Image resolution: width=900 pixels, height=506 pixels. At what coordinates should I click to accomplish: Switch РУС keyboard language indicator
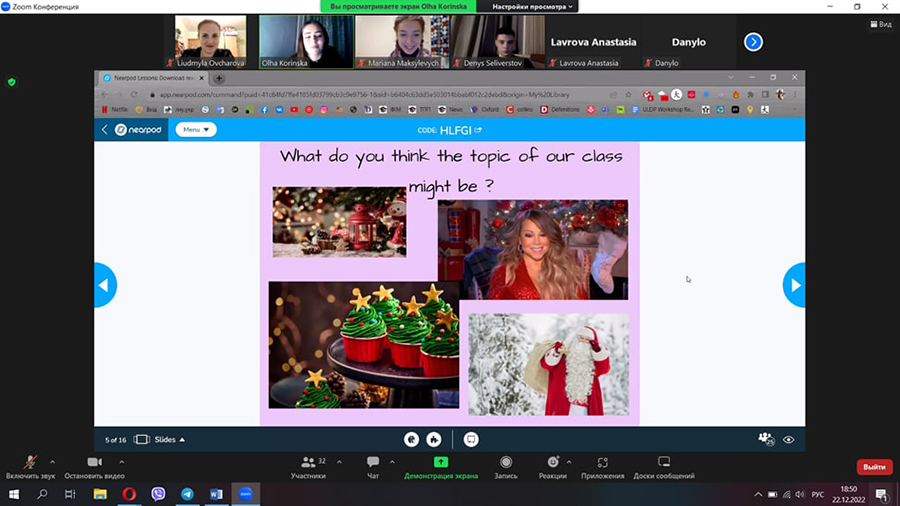click(x=817, y=494)
